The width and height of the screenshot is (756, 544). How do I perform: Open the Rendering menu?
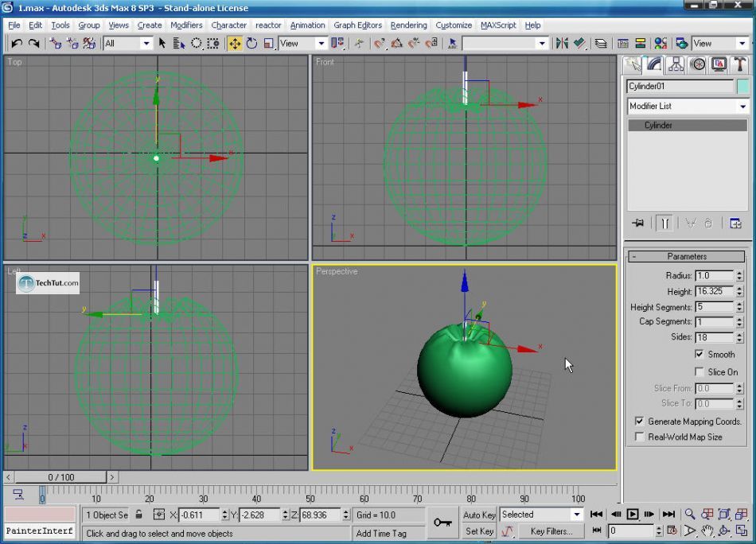408,25
